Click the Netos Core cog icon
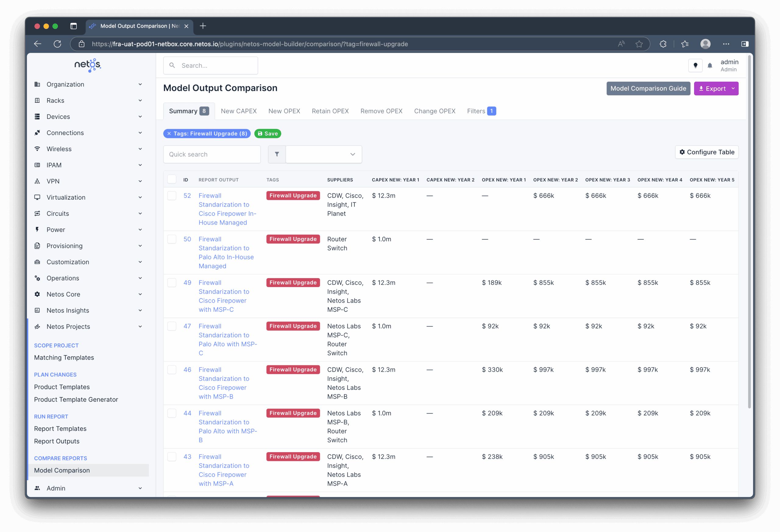Image resolution: width=780 pixels, height=532 pixels. click(x=37, y=294)
